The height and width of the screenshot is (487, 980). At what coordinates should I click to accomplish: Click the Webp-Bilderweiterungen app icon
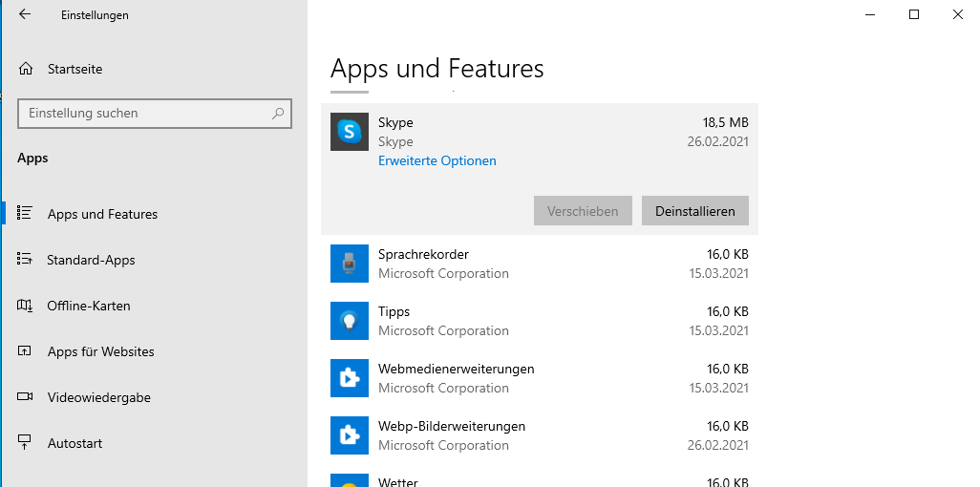pyautogui.click(x=350, y=435)
